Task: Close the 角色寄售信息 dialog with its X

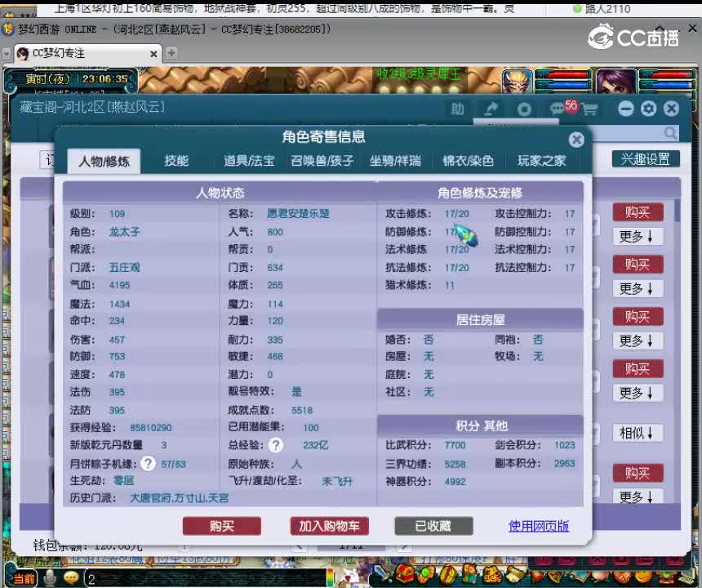Action: [576, 140]
